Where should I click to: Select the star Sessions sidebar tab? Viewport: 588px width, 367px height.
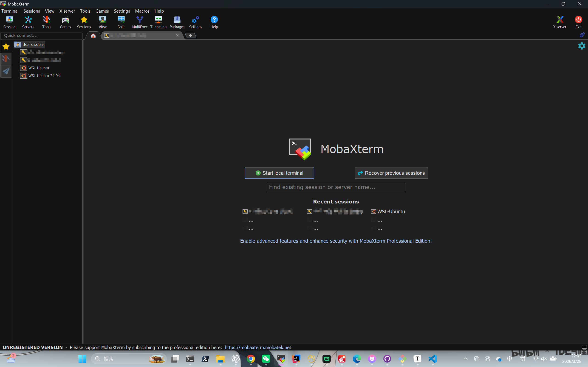[6, 46]
